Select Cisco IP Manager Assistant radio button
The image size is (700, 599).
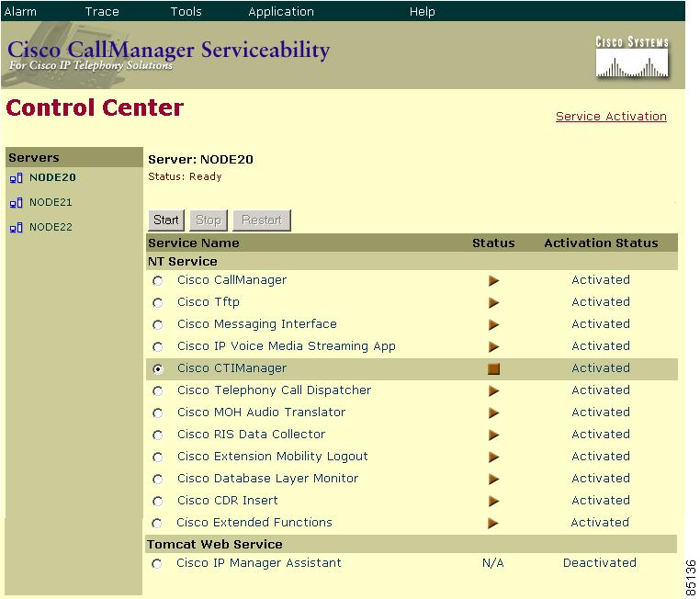[x=157, y=564]
